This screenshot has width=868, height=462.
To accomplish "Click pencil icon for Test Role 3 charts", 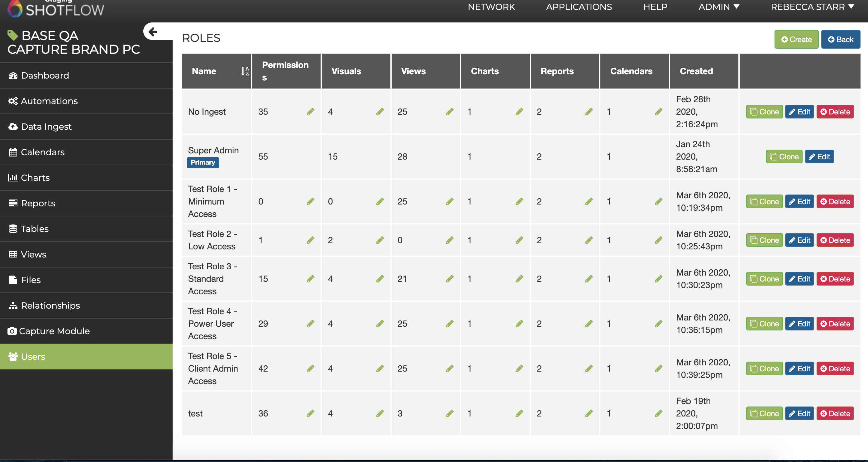I will tap(519, 279).
